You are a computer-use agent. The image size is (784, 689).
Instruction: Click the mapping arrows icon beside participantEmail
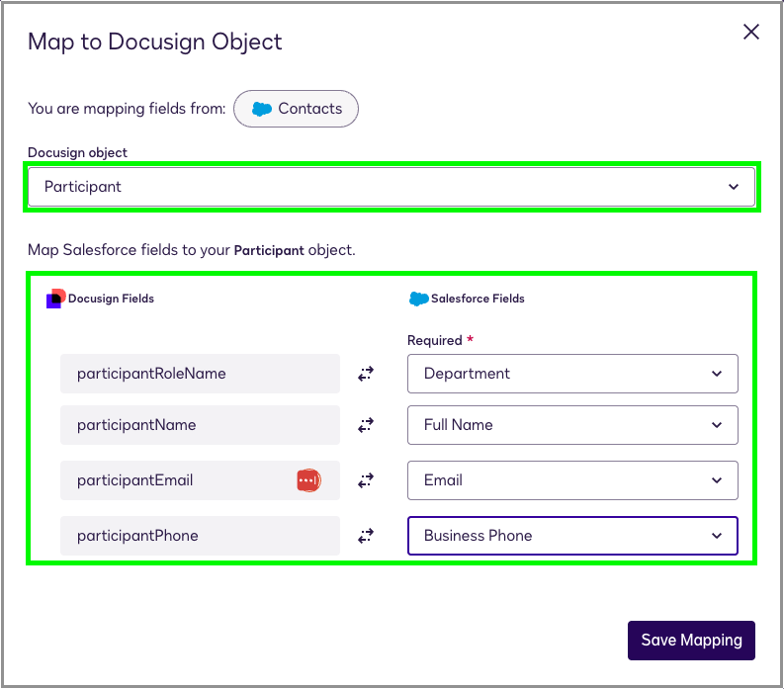[366, 480]
